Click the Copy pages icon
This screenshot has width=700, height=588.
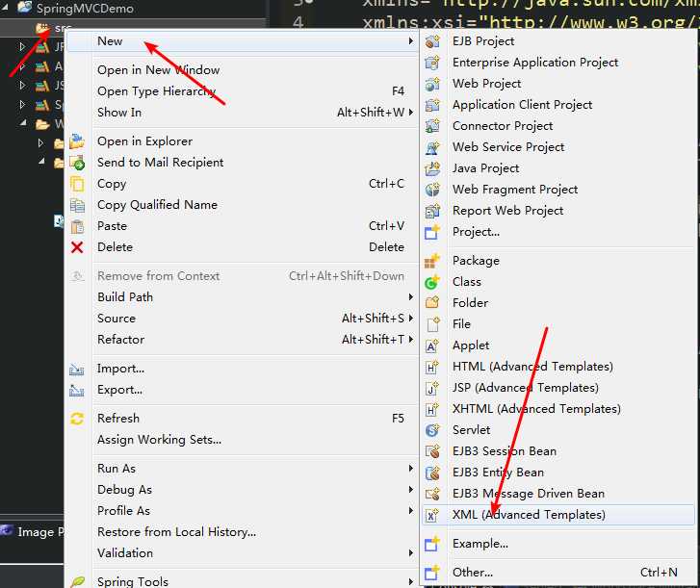77,184
